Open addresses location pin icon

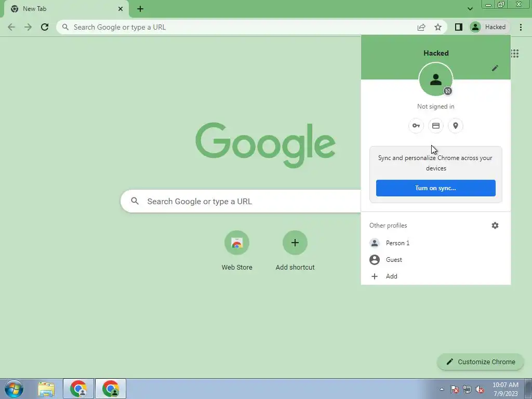coord(456,126)
